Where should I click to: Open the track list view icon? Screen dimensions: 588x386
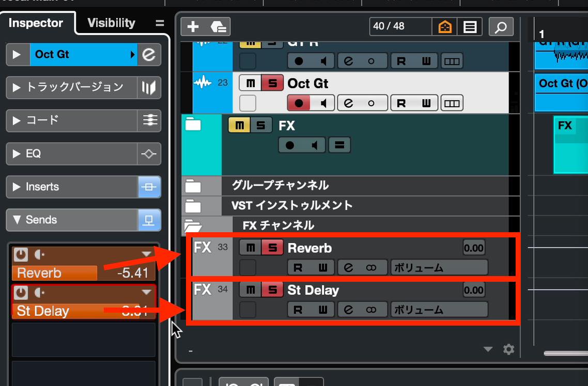[x=470, y=27]
